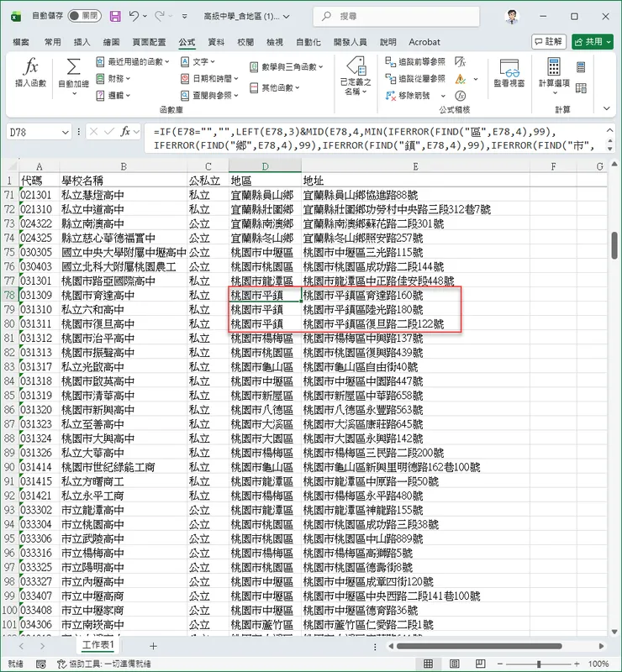This screenshot has height=672, width=622.
Task: Click Remove Arrows 移除箭號
Action: 409,95
